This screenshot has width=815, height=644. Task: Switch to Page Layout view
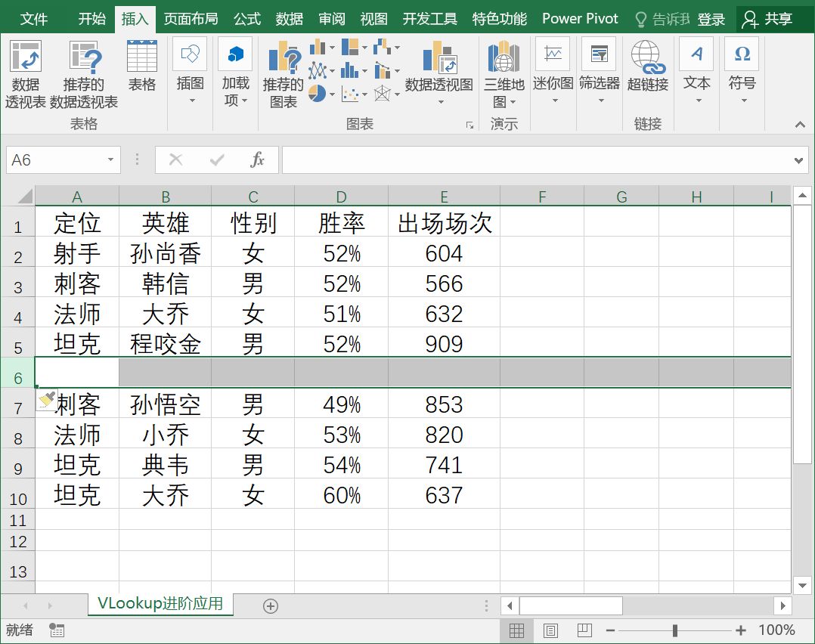pyautogui.click(x=550, y=630)
